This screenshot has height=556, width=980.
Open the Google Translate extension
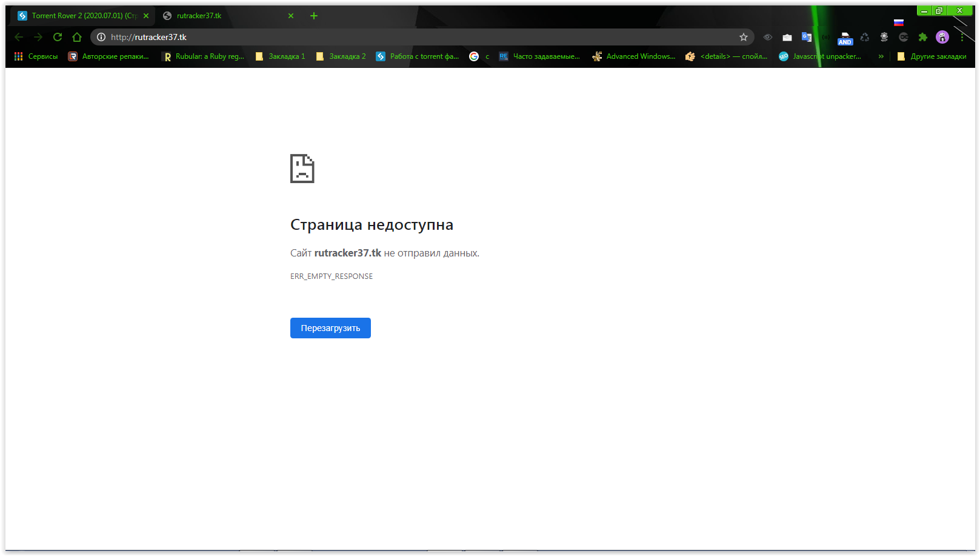click(807, 37)
